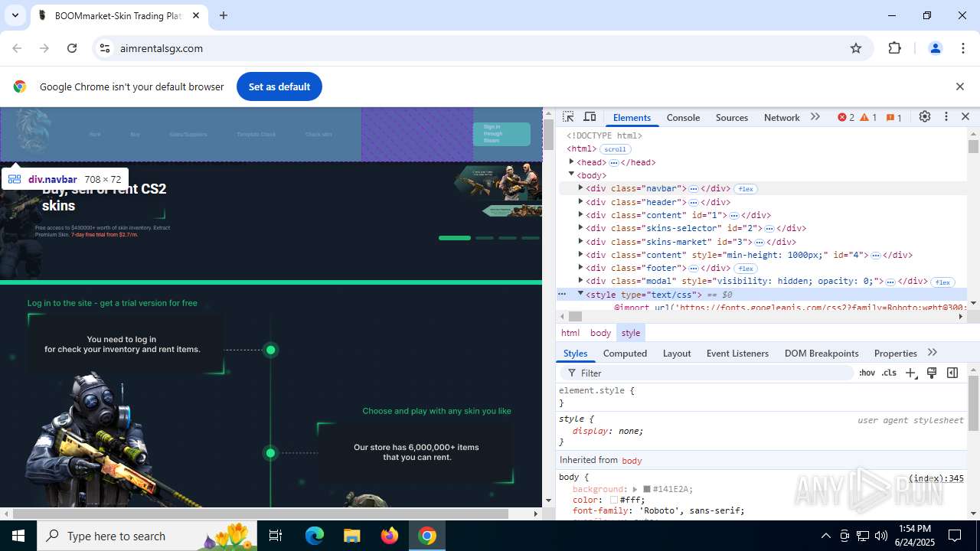
Task: Close the BOOMmarket tab
Action: (196, 15)
